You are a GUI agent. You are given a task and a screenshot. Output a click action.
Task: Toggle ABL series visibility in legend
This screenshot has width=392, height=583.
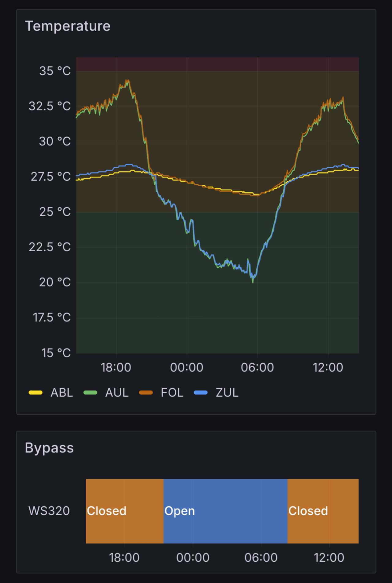62,392
